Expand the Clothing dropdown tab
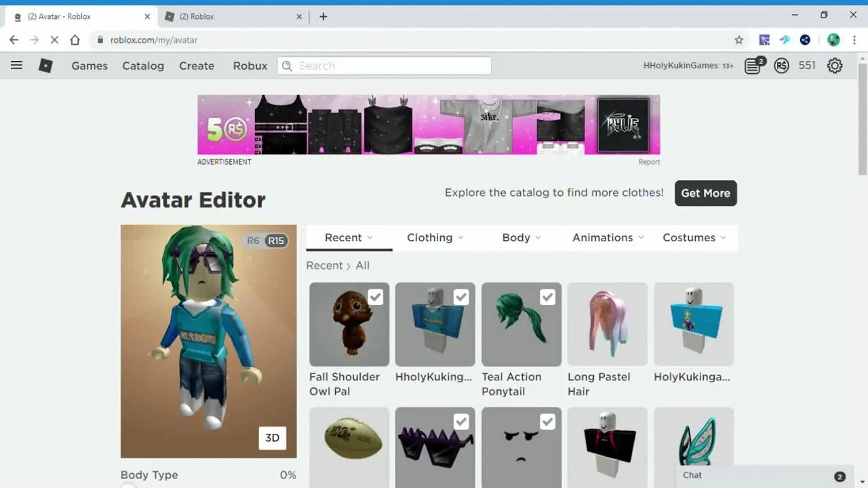 pyautogui.click(x=435, y=237)
